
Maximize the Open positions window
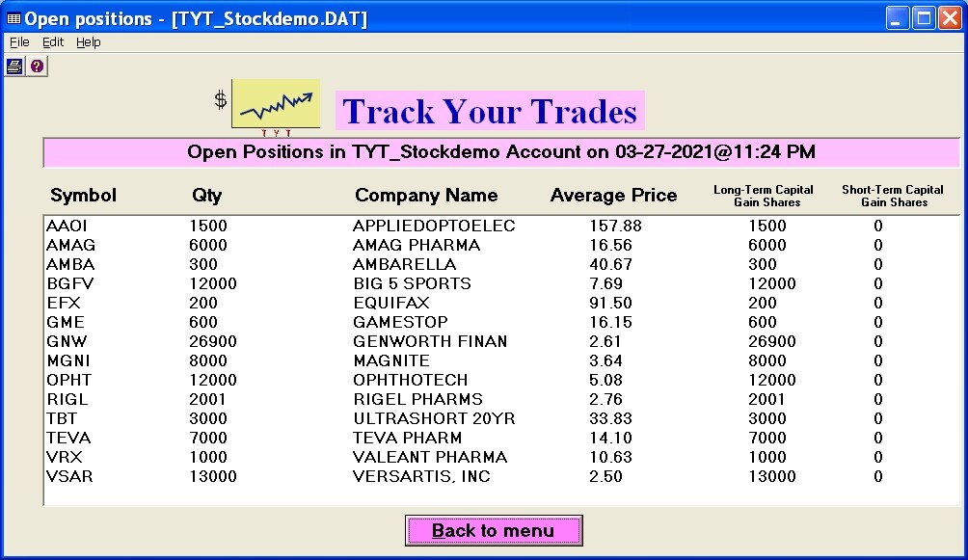point(925,18)
